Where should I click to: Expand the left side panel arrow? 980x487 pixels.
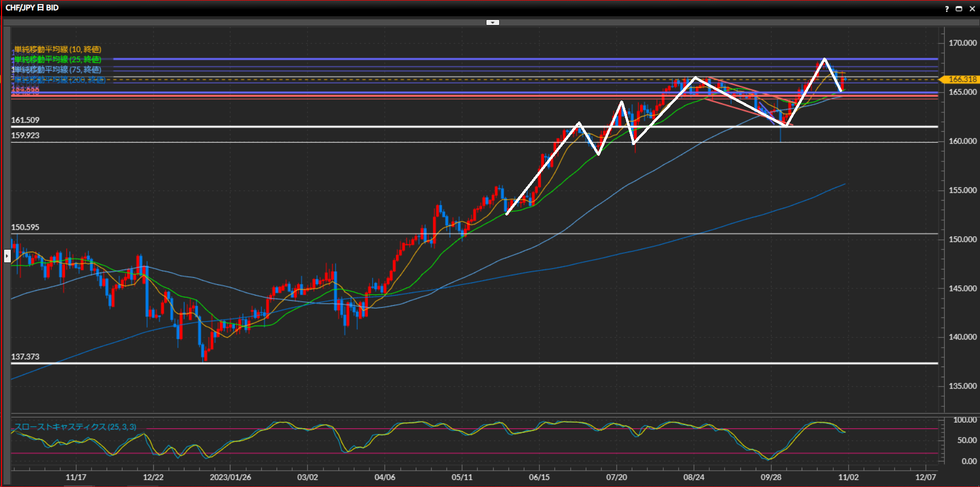(x=7, y=255)
